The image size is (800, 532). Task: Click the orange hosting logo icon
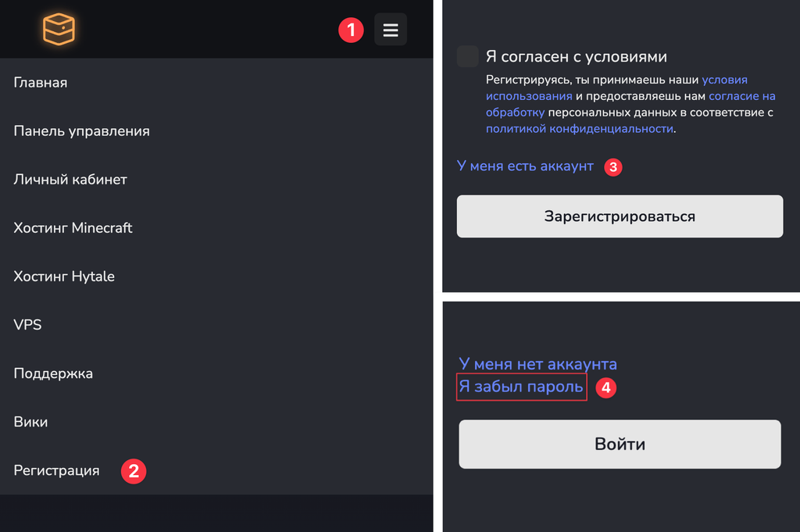click(59, 29)
